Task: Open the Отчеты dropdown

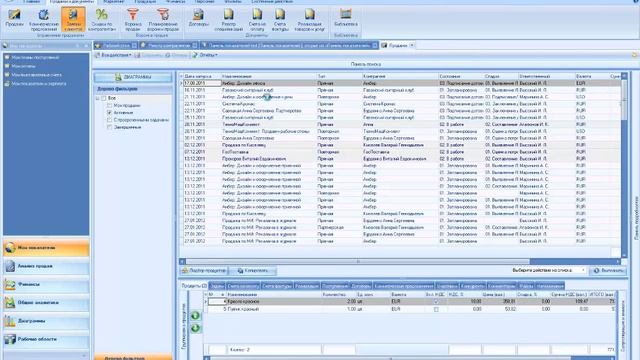Action: (205, 55)
